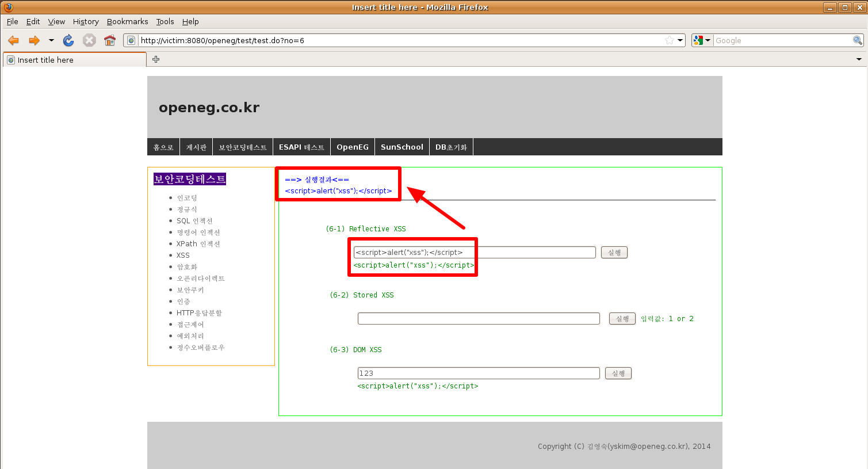Bookmark this page with the star icon

[x=670, y=40]
